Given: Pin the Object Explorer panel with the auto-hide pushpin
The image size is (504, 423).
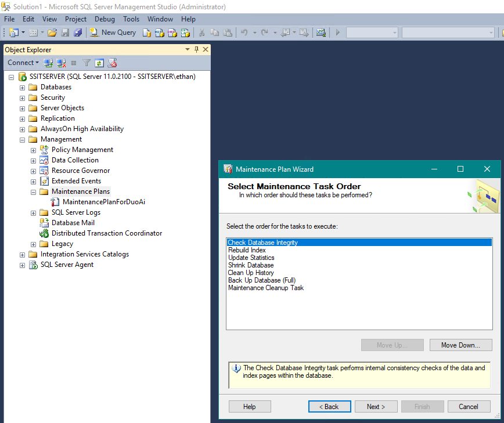Looking at the screenshot, I should click(196, 49).
